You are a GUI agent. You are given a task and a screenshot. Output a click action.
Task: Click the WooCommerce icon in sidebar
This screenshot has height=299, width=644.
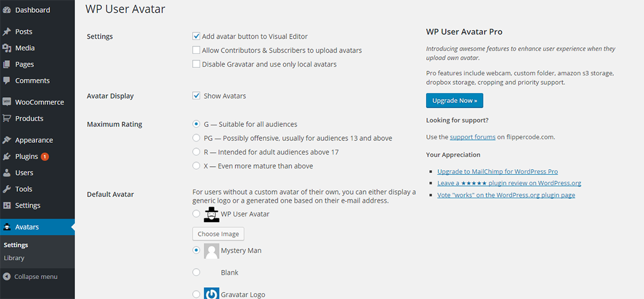coord(6,102)
